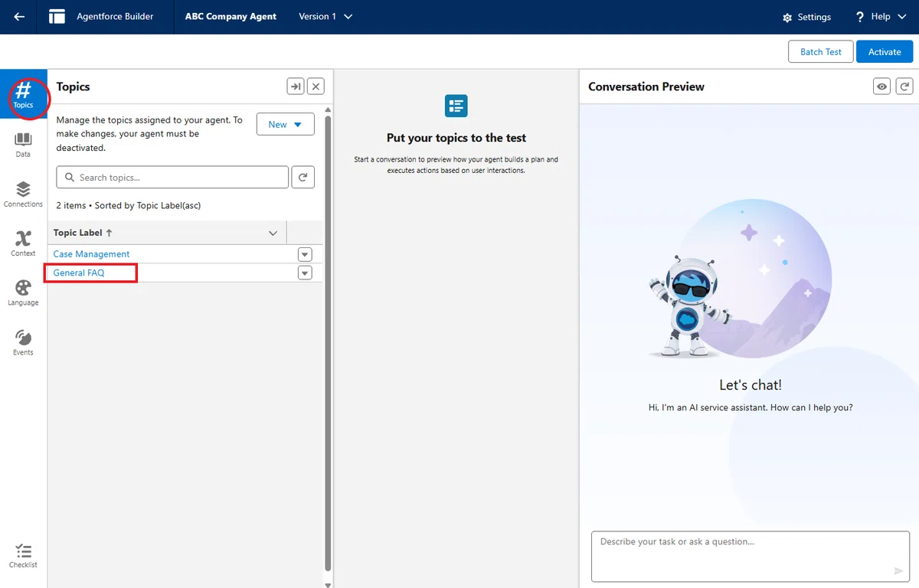Open the General FAQ row action menu
The image size is (919, 588).
coord(305,273)
